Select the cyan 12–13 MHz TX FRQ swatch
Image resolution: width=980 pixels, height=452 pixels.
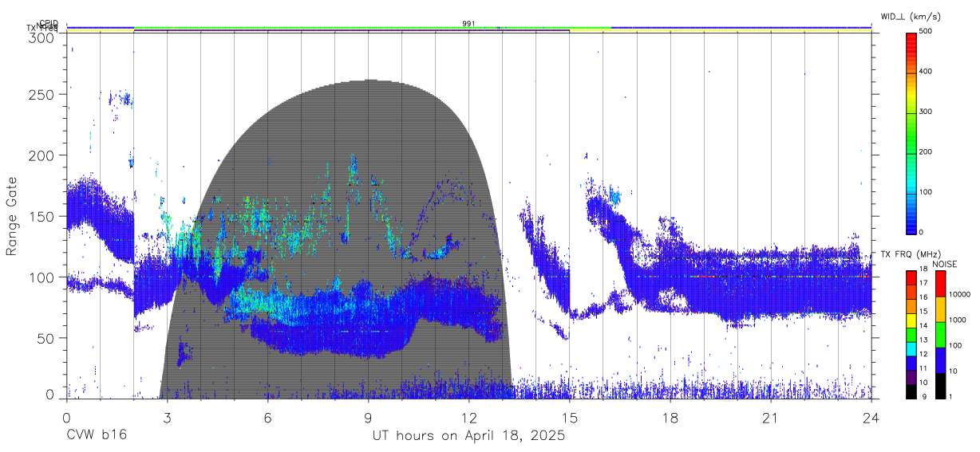click(x=911, y=349)
